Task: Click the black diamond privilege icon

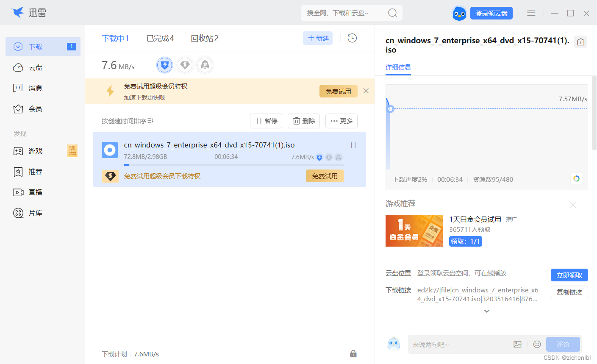Action: pyautogui.click(x=110, y=176)
